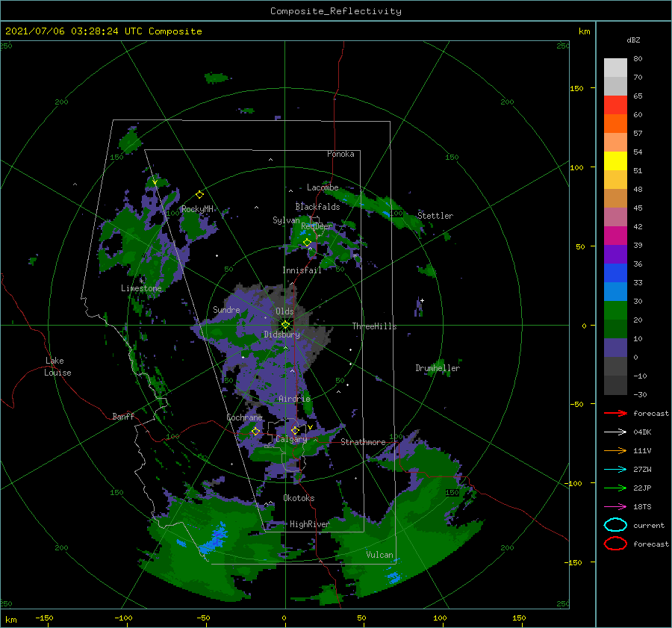This screenshot has width=672, height=628.
Task: Click the yellow diamond marker below Cochrane
Action: click(x=256, y=431)
